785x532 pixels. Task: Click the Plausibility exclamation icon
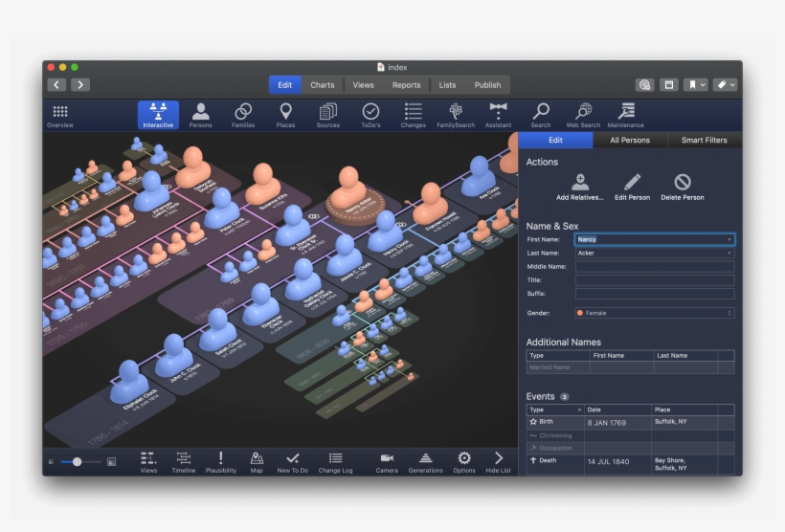click(220, 460)
